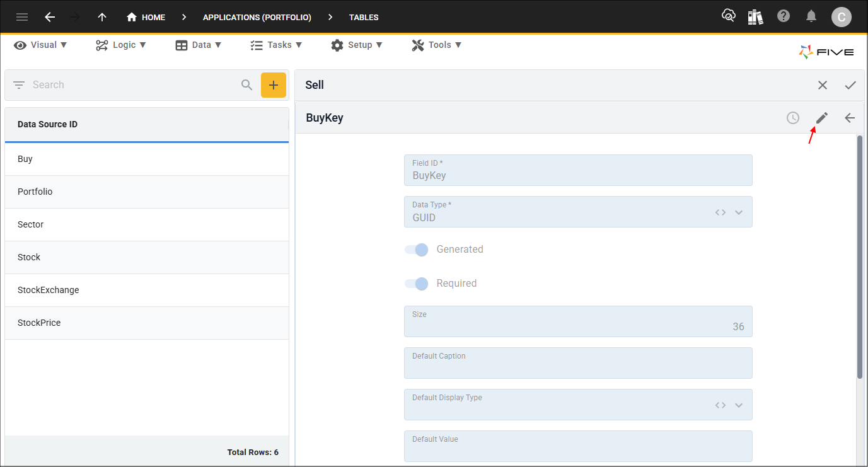Select the Sector table row
This screenshot has height=467, width=868.
(x=147, y=225)
